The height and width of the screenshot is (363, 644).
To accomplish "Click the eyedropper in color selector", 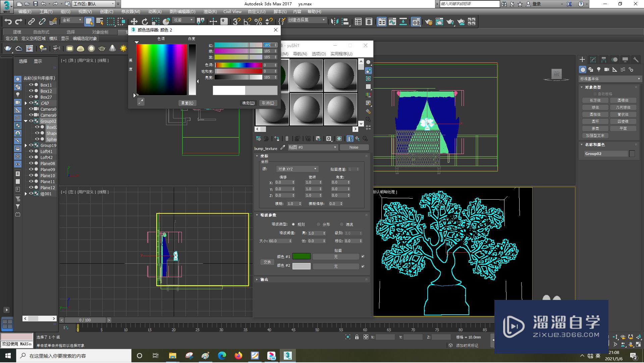I will (x=141, y=102).
